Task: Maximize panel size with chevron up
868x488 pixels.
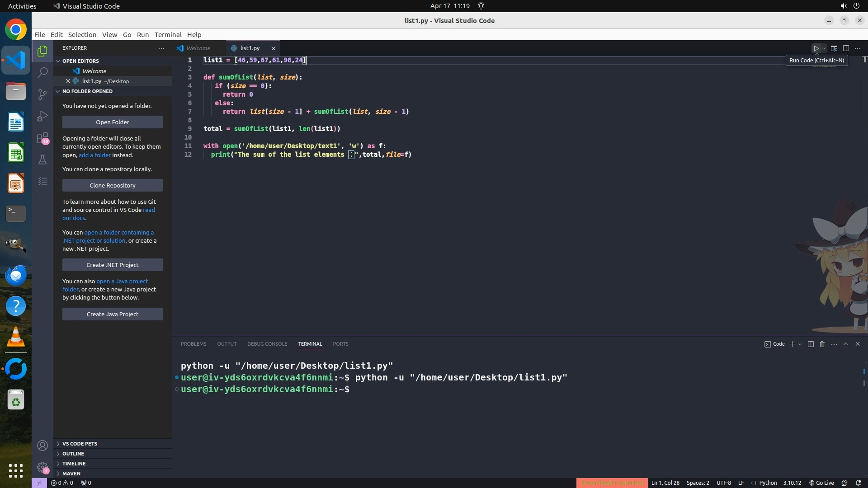Action: coord(846,344)
